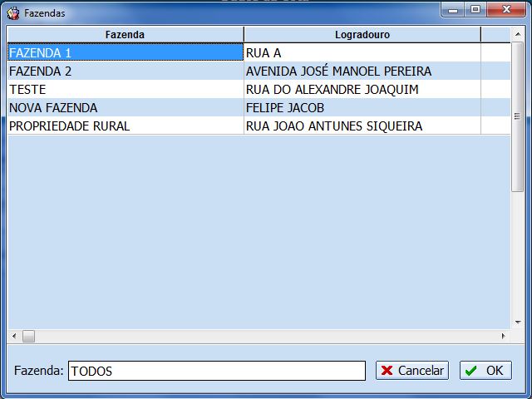Sort by the Fazenda column header
This screenshot has width=532, height=399.
125,35
